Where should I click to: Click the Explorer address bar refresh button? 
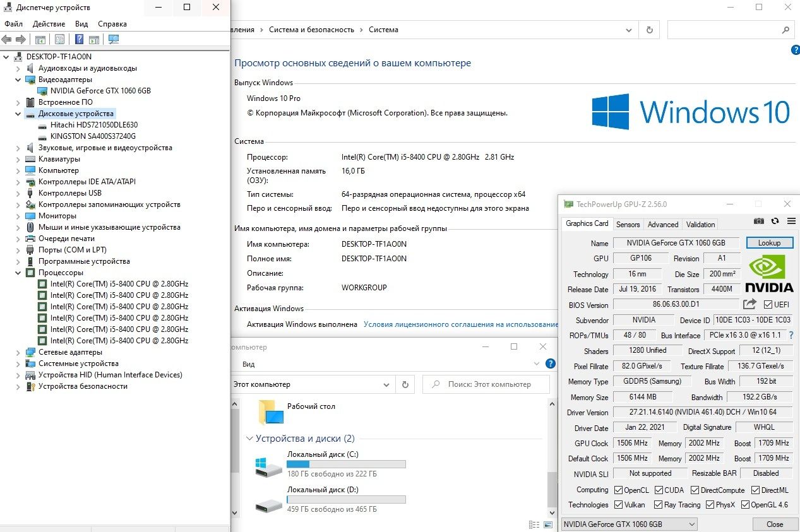(x=405, y=384)
